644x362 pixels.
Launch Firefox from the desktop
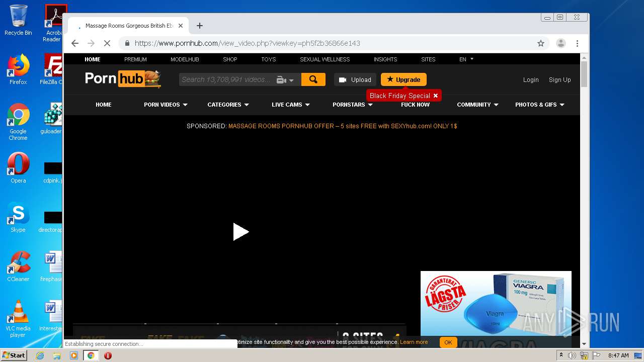18,69
